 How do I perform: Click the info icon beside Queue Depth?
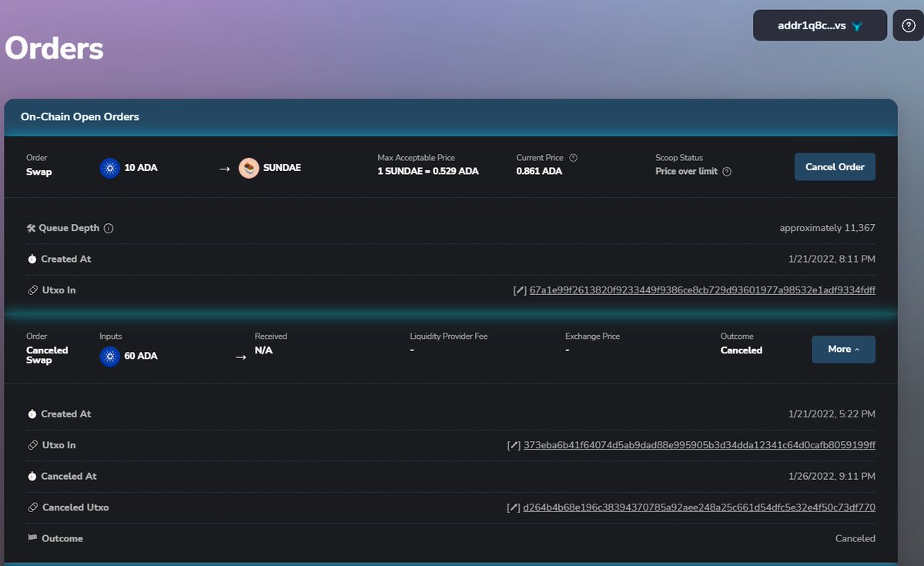[109, 229]
